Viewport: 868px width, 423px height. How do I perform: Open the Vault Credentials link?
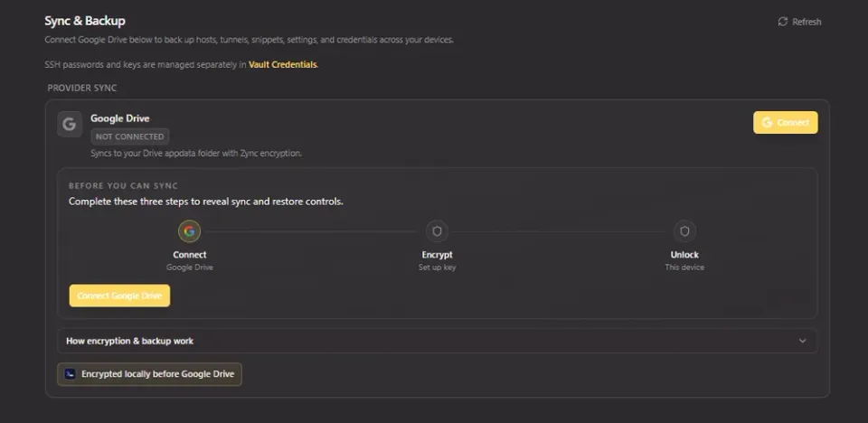tap(282, 64)
